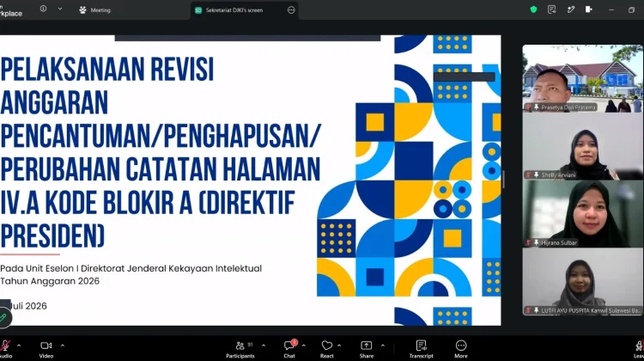Open the More options menu

(461, 349)
